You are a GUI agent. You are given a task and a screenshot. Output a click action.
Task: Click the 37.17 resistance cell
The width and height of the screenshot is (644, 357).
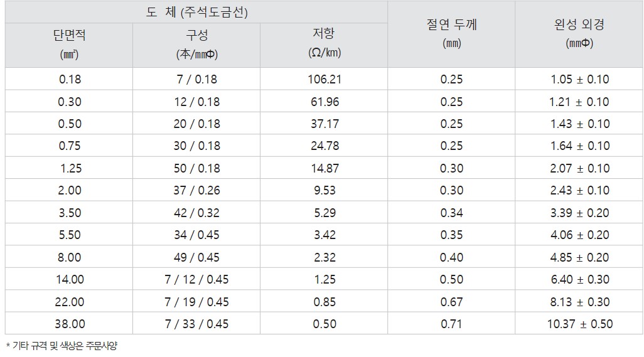(x=325, y=124)
